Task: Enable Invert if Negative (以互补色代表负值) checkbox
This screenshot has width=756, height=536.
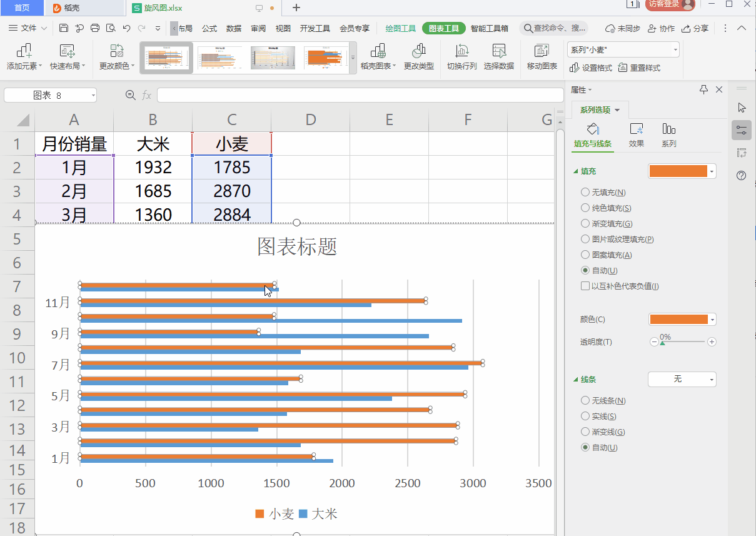Action: click(585, 286)
